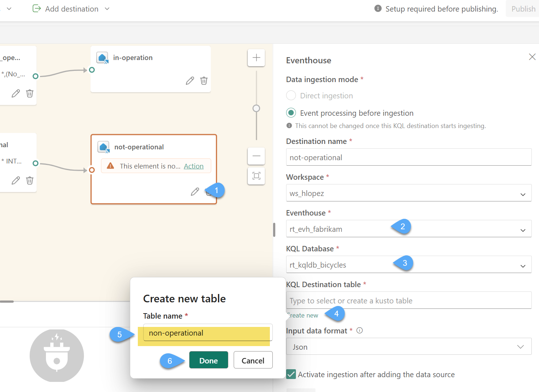Click the Input data format info icon
This screenshot has height=392, width=539.
[x=360, y=331]
